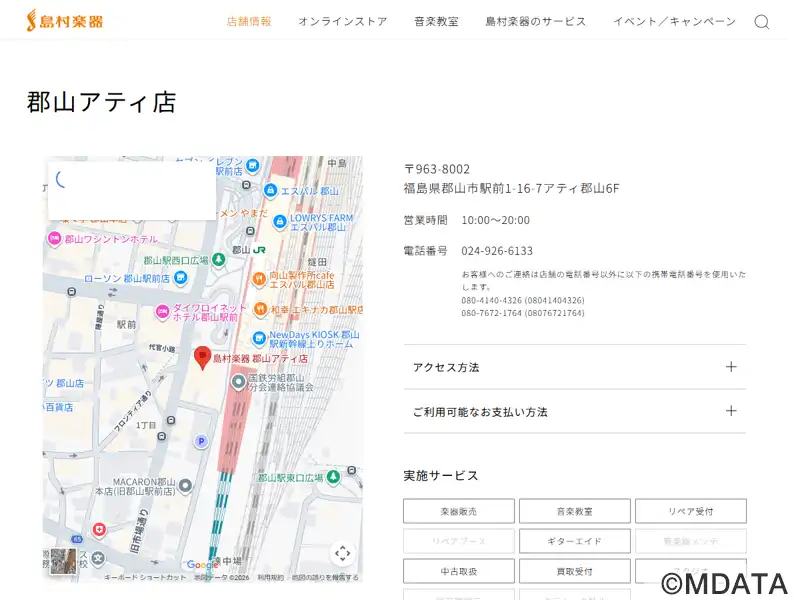Open the map camera controls button
The height and width of the screenshot is (600, 800).
pos(342,553)
